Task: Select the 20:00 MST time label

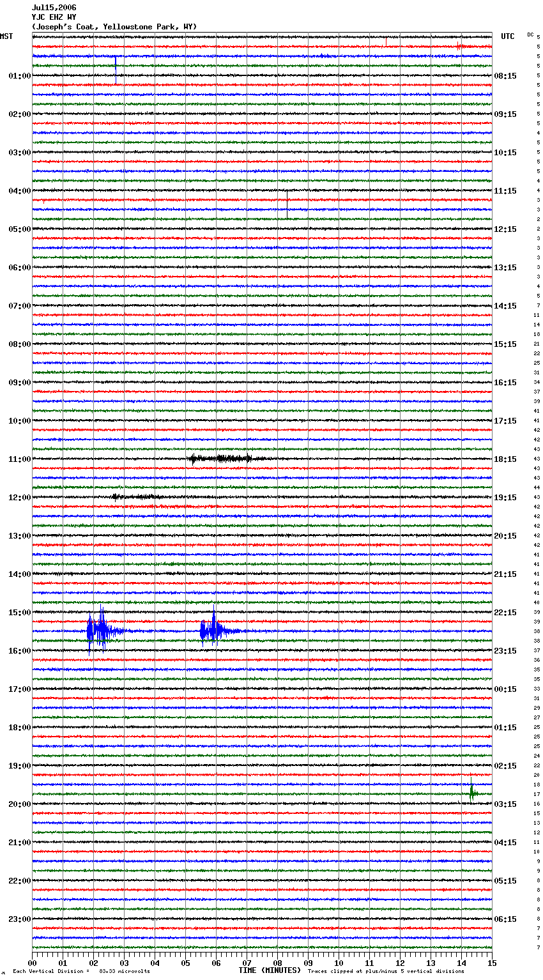Action: [x=19, y=804]
